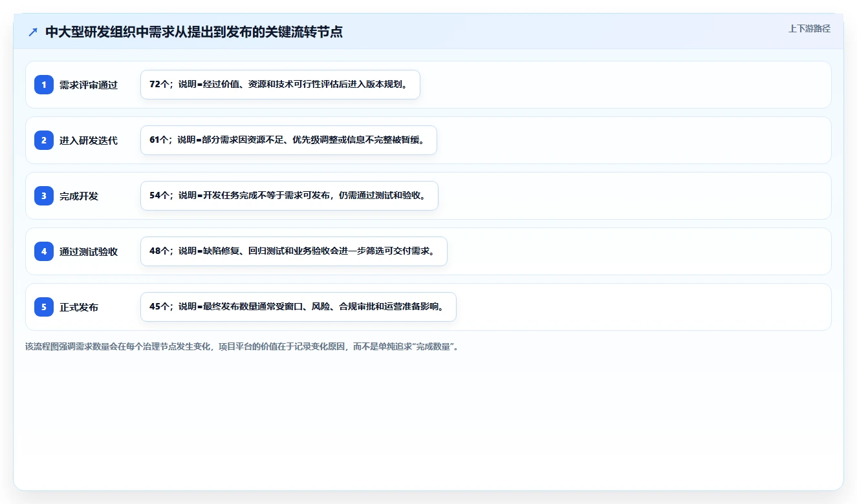
Task: Click the description box starting with 45个
Action: click(x=298, y=307)
